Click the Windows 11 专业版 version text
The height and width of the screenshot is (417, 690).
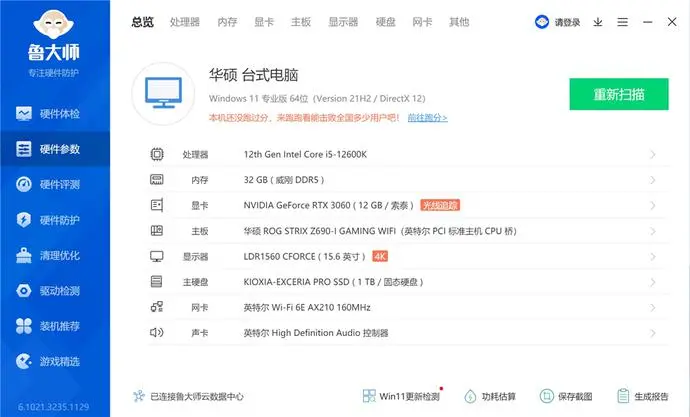pos(317,99)
